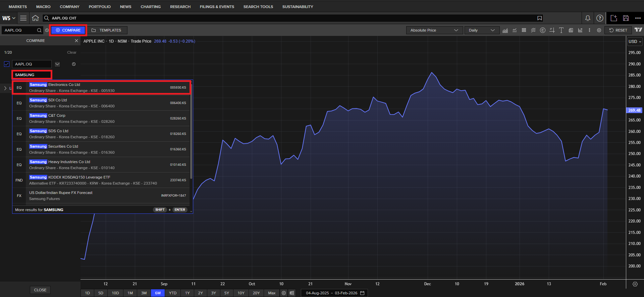Click the SAMSUNG search input field

coord(32,75)
